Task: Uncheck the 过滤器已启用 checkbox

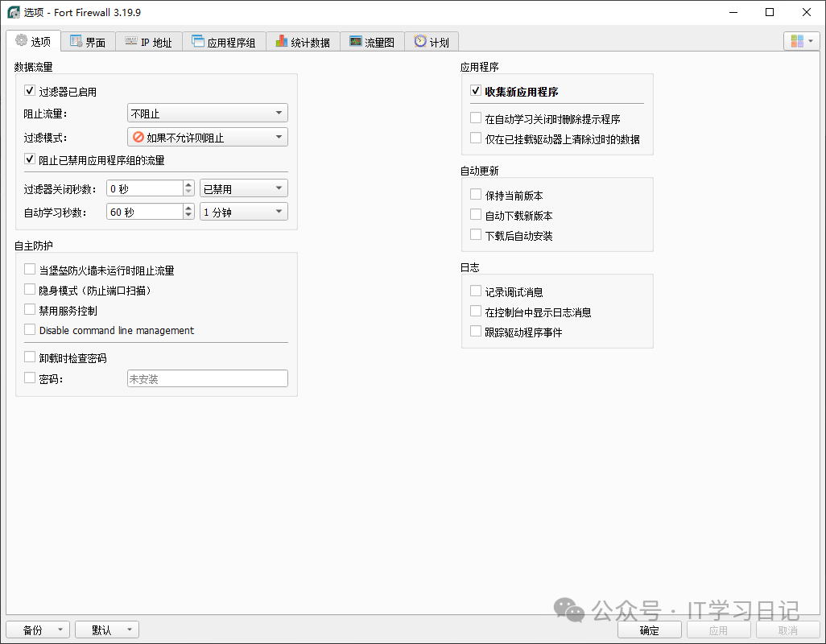Action: click(x=31, y=92)
